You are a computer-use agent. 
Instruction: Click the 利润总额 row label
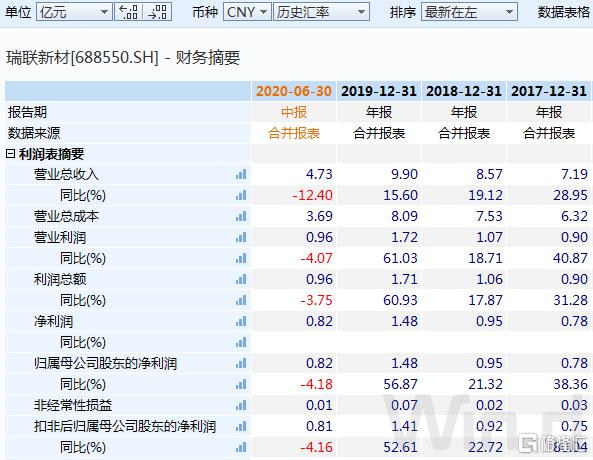click(x=60, y=280)
